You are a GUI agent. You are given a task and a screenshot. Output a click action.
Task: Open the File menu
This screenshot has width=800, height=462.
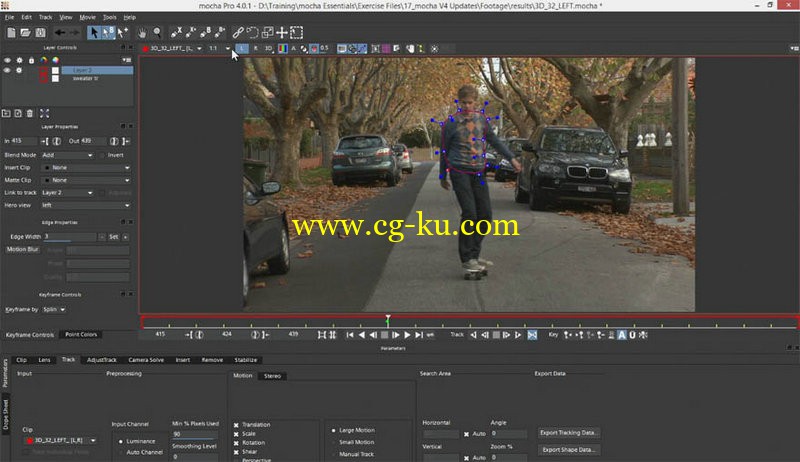[10, 17]
